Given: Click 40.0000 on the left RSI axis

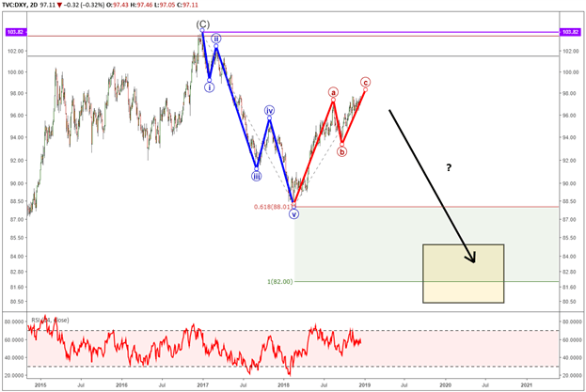Looking at the screenshot, I should point(13,357).
